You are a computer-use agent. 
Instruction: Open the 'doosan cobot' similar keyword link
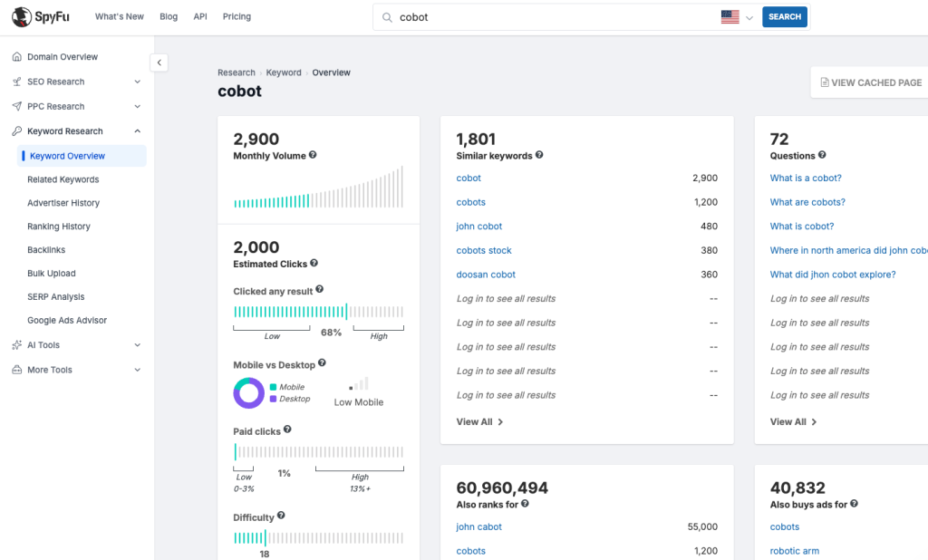(486, 275)
